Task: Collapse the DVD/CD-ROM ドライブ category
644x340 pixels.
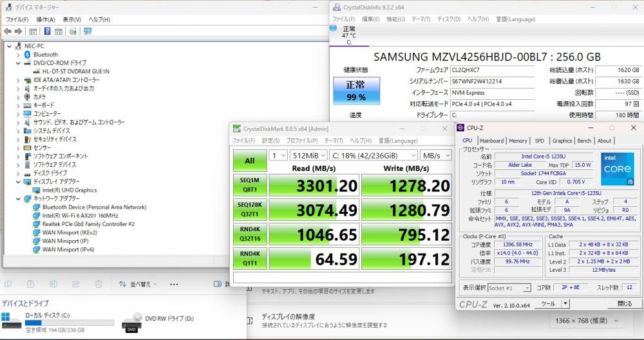Action: [x=18, y=63]
